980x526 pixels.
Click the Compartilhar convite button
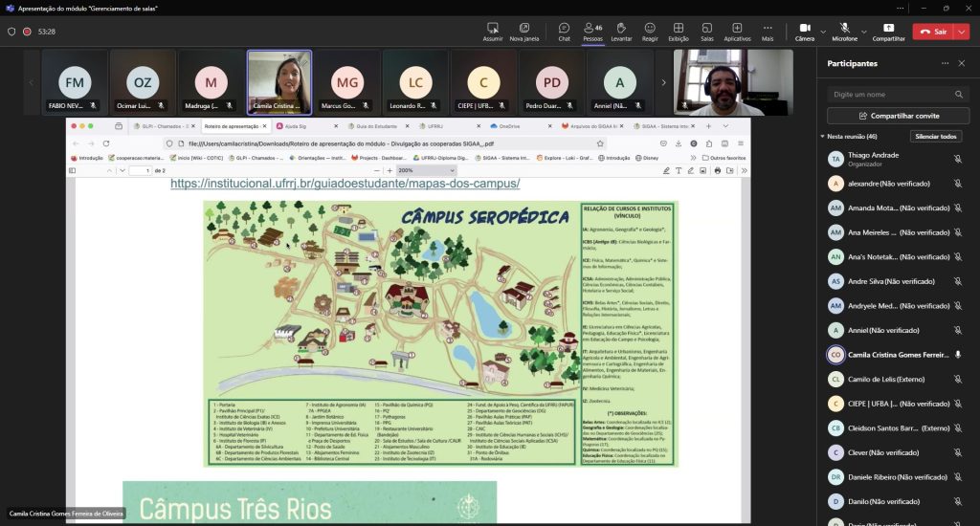(x=898, y=116)
